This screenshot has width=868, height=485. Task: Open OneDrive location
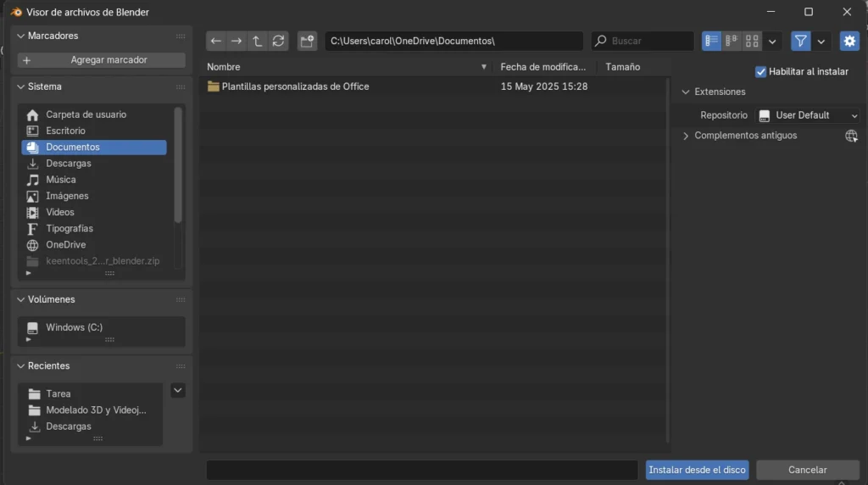(94, 245)
